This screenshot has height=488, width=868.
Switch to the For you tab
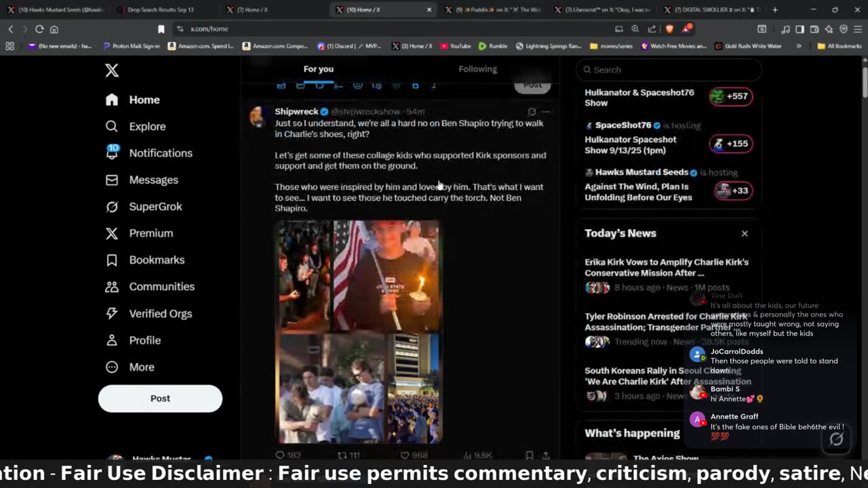318,69
